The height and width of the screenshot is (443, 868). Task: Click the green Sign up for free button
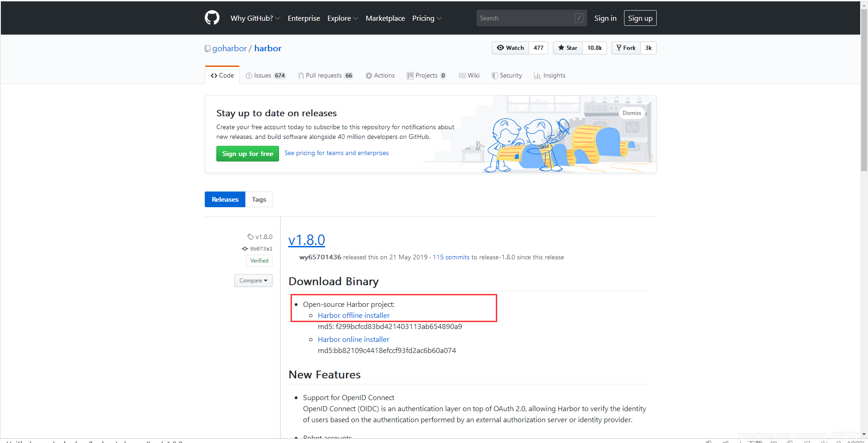(248, 154)
